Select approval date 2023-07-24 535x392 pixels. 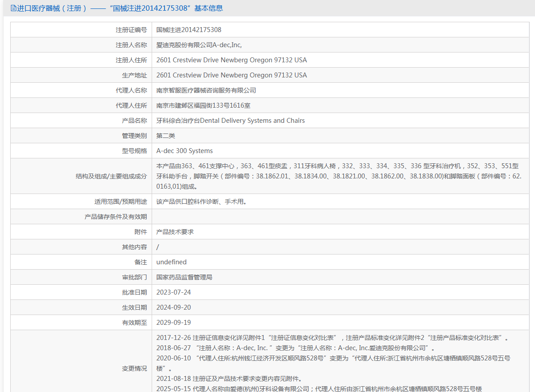coord(174,292)
